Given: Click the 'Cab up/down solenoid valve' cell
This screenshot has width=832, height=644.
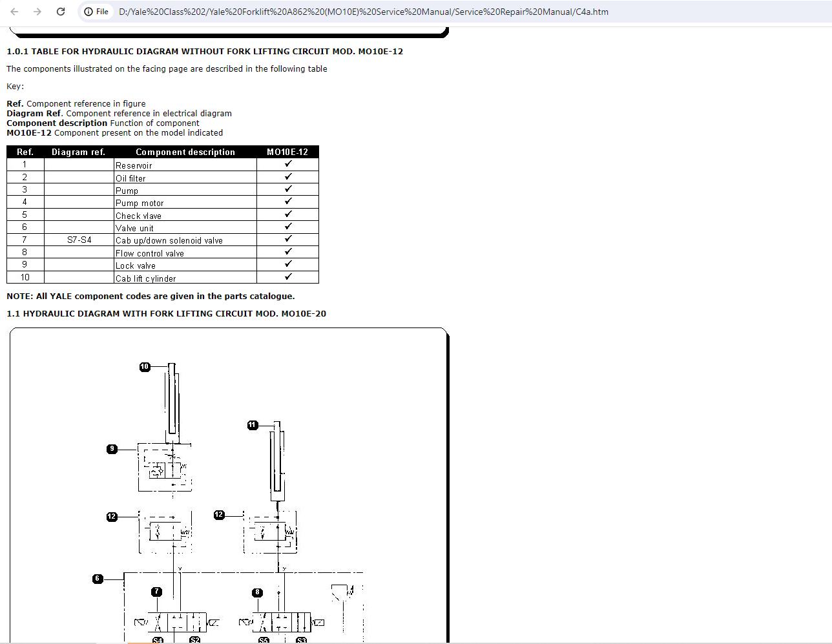Looking at the screenshot, I should pyautogui.click(x=185, y=240).
